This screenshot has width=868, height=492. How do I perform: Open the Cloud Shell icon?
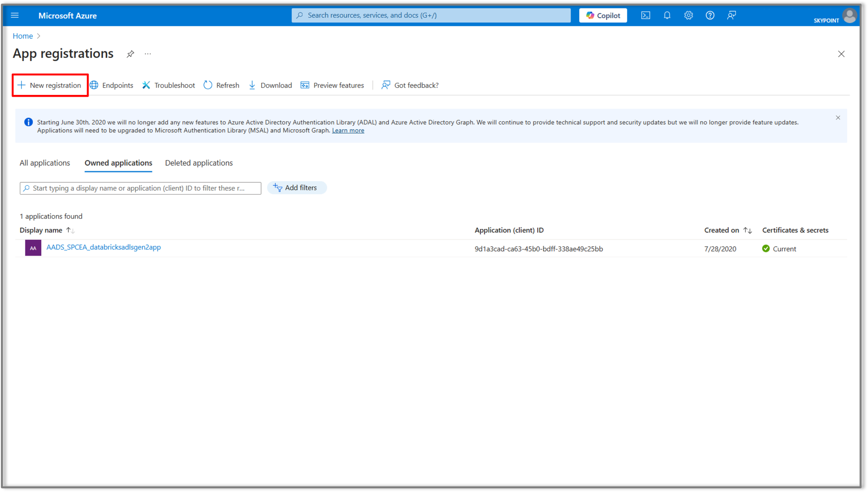(646, 15)
